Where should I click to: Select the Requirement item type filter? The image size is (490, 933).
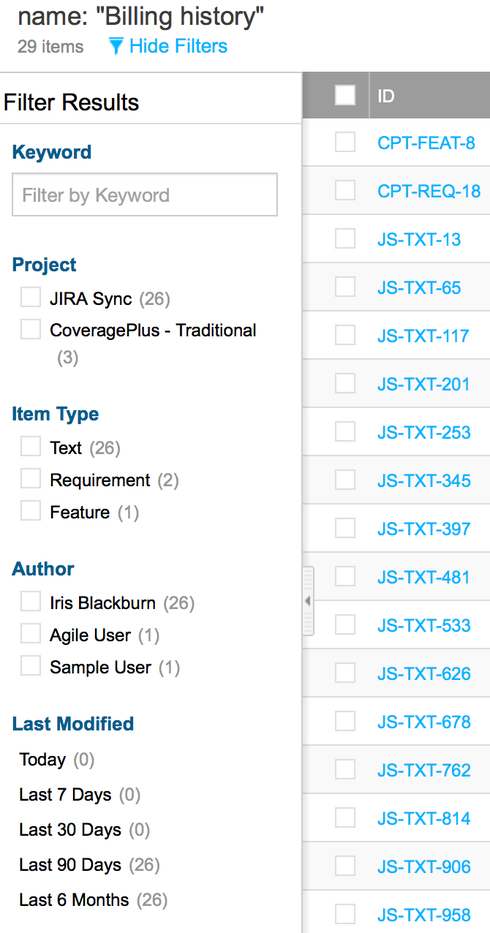(x=30, y=478)
